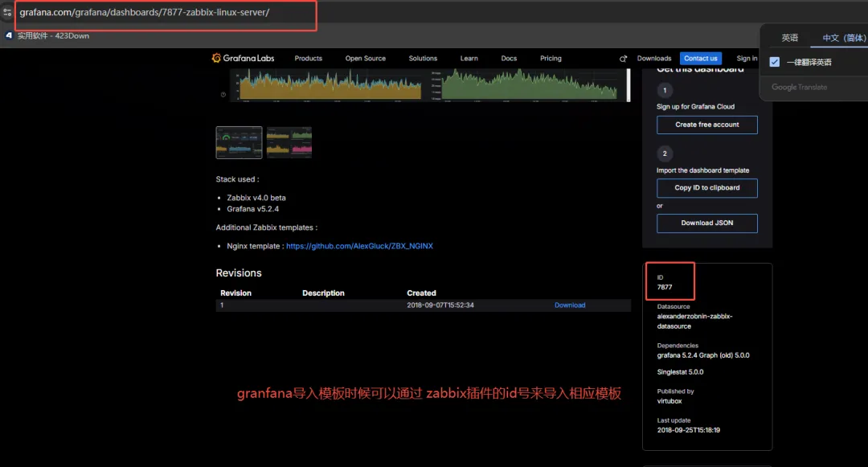
Task: Select the second dashboard screenshot thumbnail
Action: [x=289, y=143]
